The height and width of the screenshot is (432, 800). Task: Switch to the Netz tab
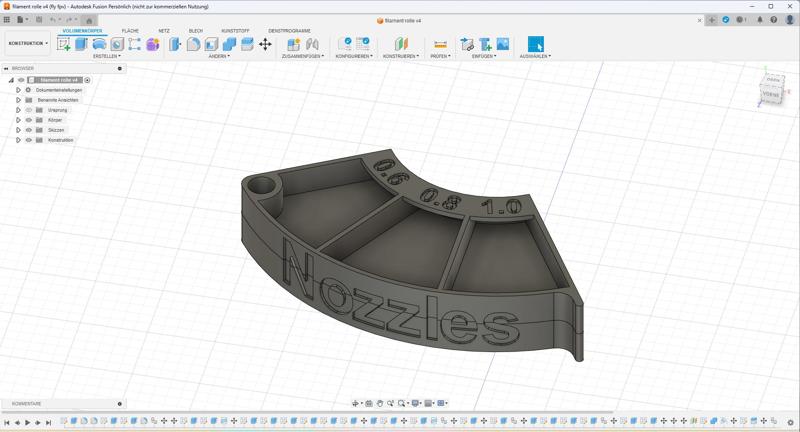pyautogui.click(x=164, y=31)
